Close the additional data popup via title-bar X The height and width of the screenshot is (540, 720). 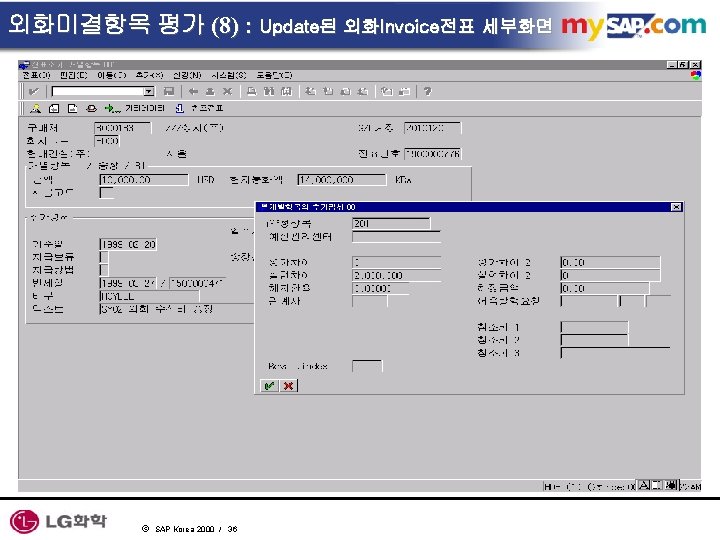click(676, 207)
